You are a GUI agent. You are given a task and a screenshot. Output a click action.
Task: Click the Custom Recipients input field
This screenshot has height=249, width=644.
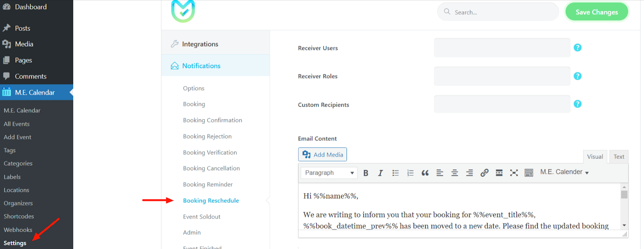[502, 104]
